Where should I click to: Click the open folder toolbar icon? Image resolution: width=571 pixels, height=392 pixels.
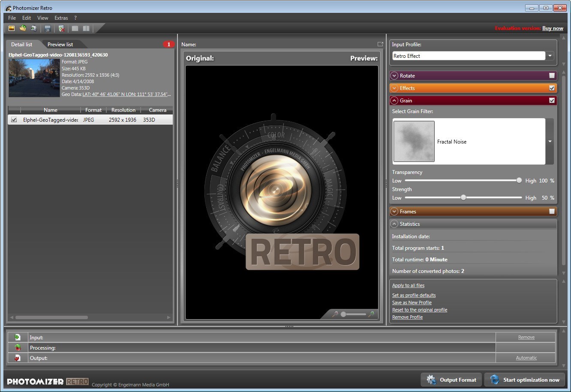click(23, 28)
